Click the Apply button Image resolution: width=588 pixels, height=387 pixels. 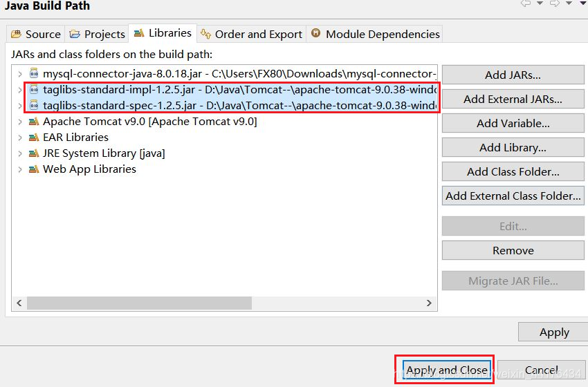(554, 332)
